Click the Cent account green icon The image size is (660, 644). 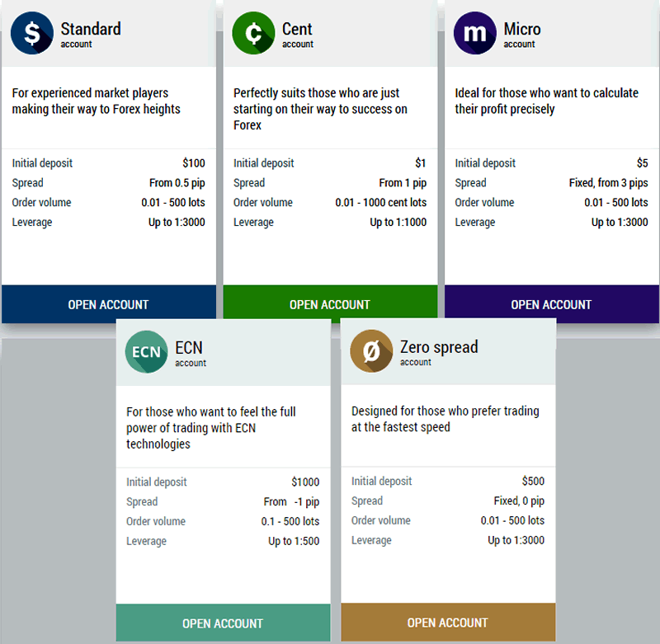pyautogui.click(x=253, y=34)
